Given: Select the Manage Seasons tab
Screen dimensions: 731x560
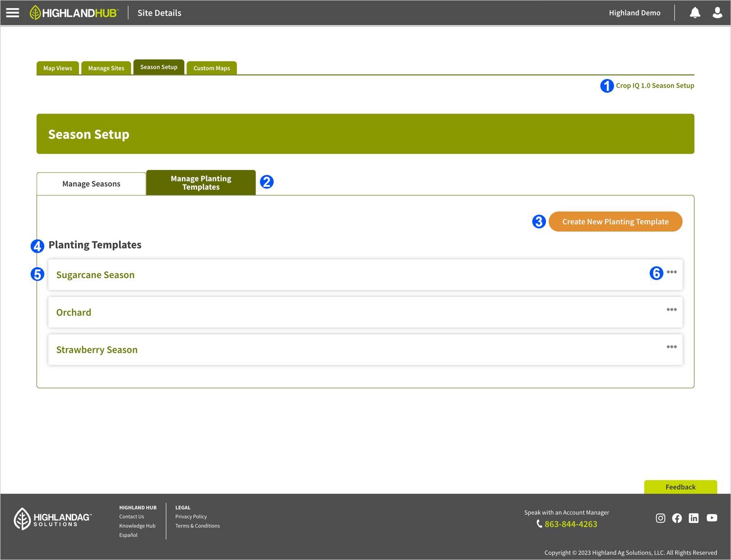Looking at the screenshot, I should (x=91, y=183).
